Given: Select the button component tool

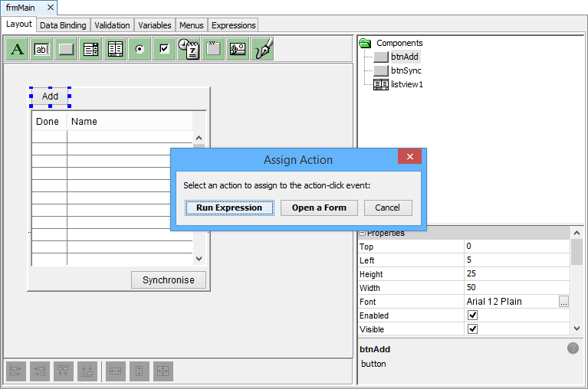Looking at the screenshot, I should [67, 49].
